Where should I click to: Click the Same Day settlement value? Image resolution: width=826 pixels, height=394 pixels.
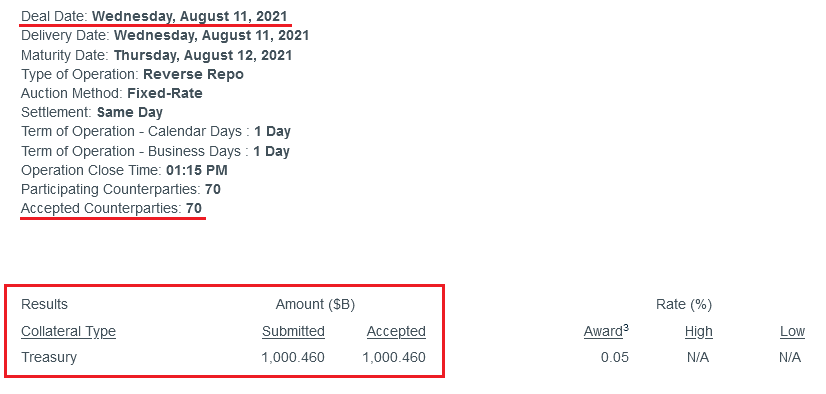click(130, 113)
